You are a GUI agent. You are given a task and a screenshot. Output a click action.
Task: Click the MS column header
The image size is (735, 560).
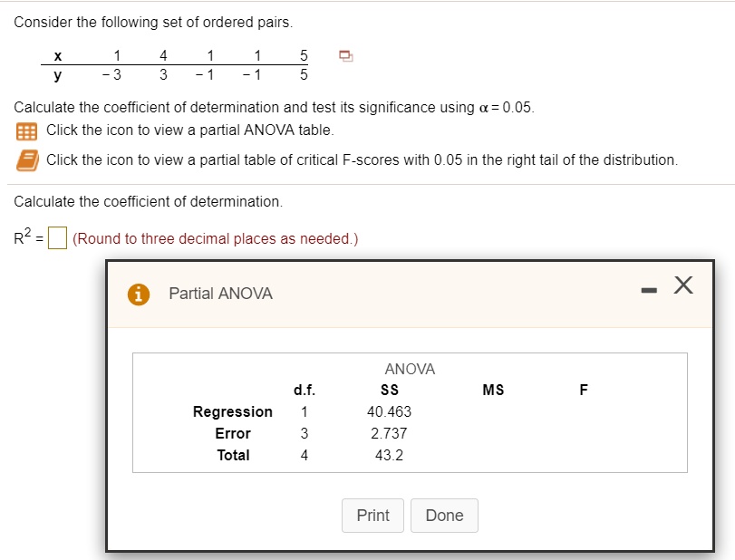[494, 391]
